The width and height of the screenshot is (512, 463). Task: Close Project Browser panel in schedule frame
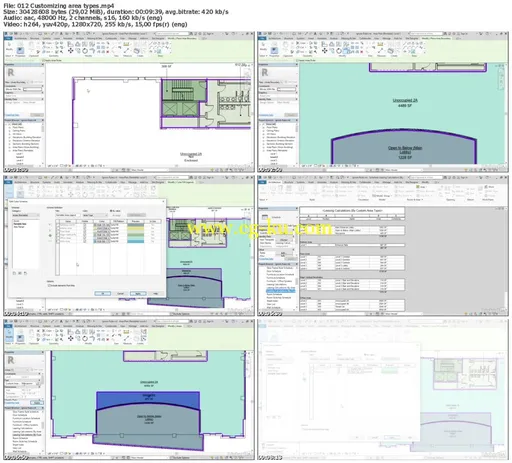[x=296, y=264]
